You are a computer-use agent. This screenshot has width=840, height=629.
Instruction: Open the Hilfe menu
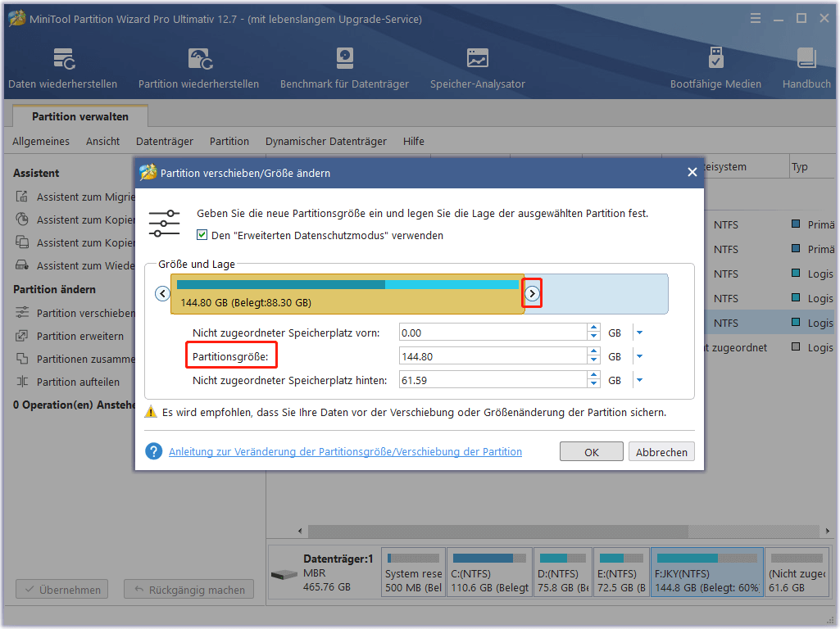point(414,142)
